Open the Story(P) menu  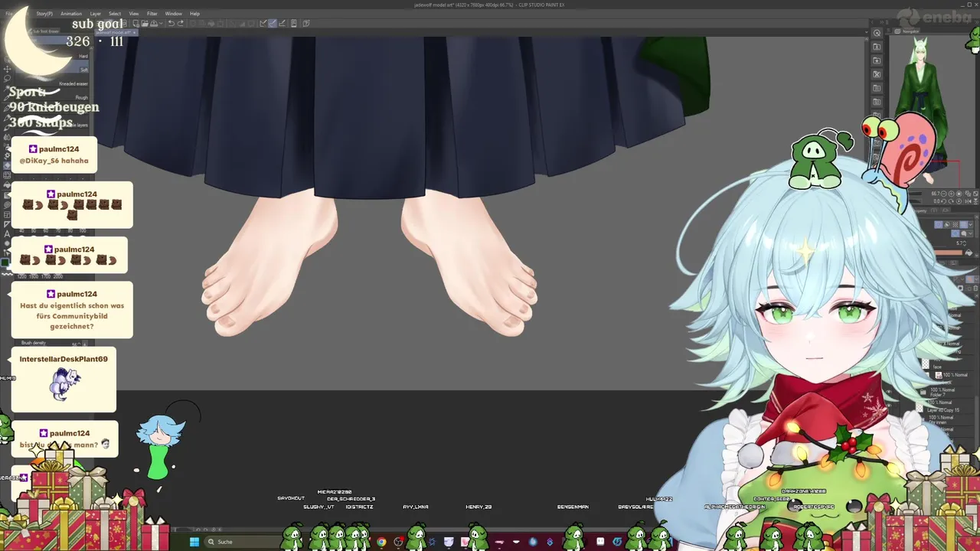[44, 13]
